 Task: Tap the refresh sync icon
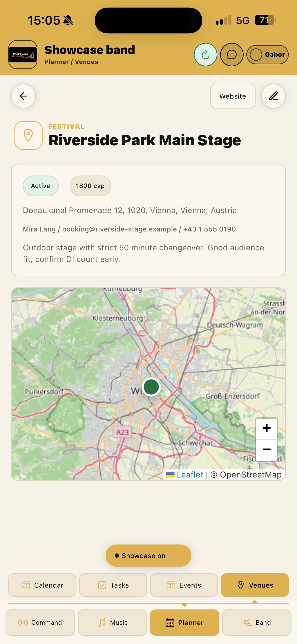(206, 55)
